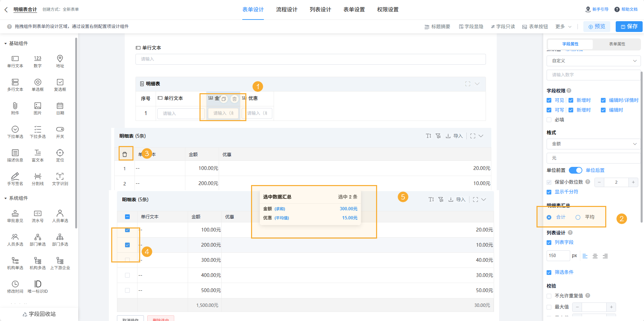Copy the selected 金额 column field

pyautogui.click(x=224, y=99)
